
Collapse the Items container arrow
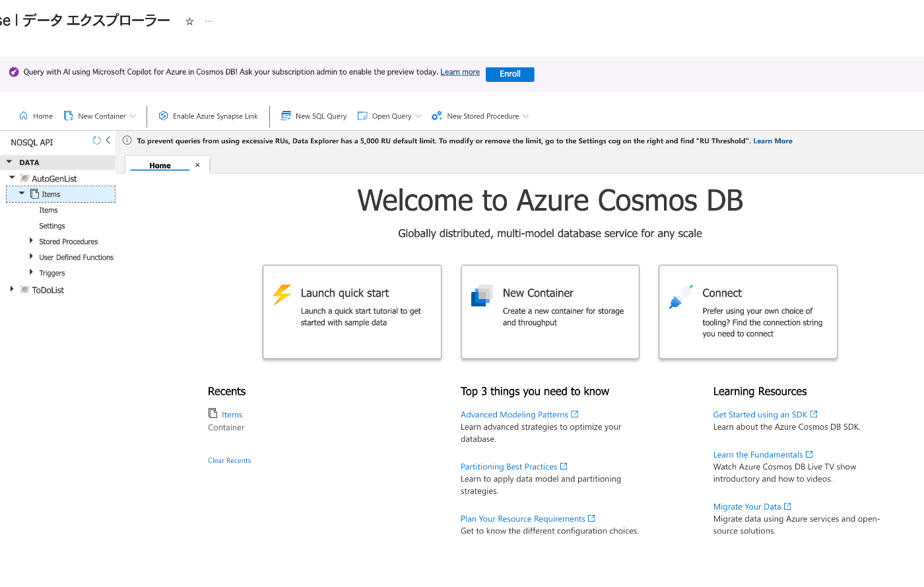pyautogui.click(x=22, y=193)
